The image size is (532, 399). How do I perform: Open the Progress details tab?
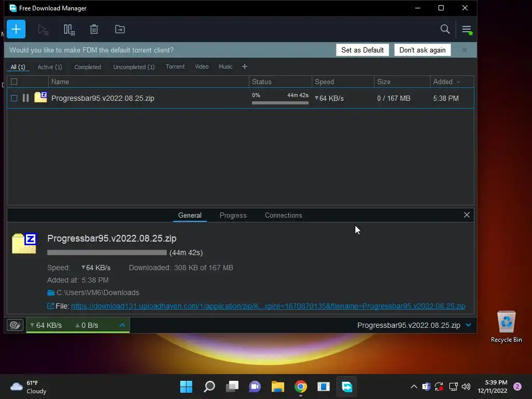click(233, 215)
